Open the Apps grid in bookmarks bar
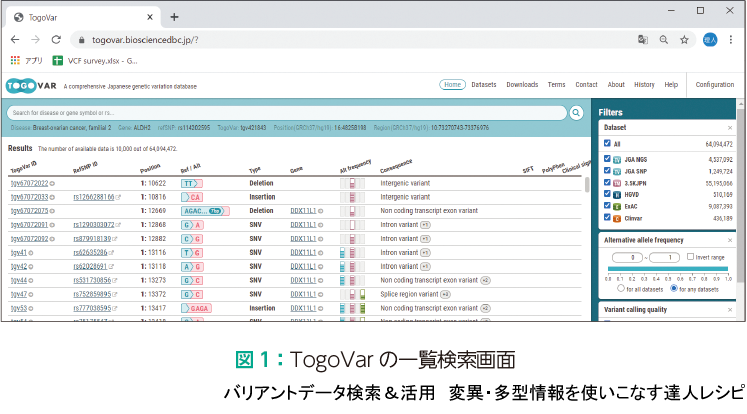This screenshot has height=414, width=747. (x=16, y=60)
